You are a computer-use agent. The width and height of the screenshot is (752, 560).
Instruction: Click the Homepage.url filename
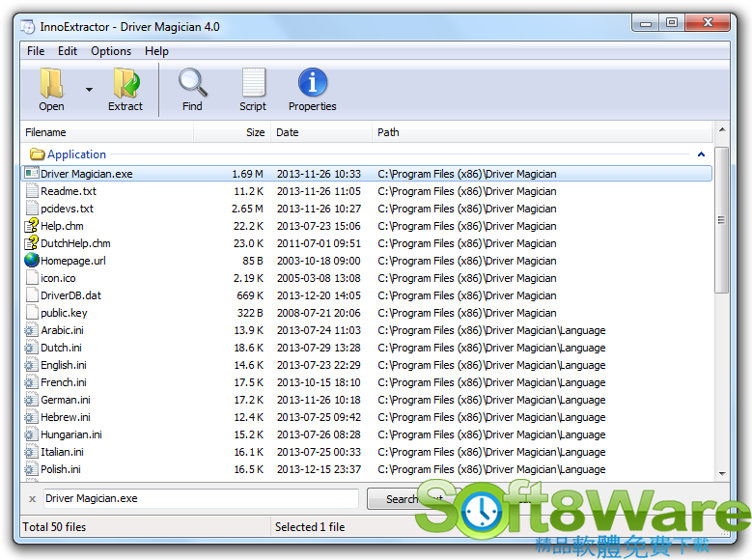coord(73,261)
